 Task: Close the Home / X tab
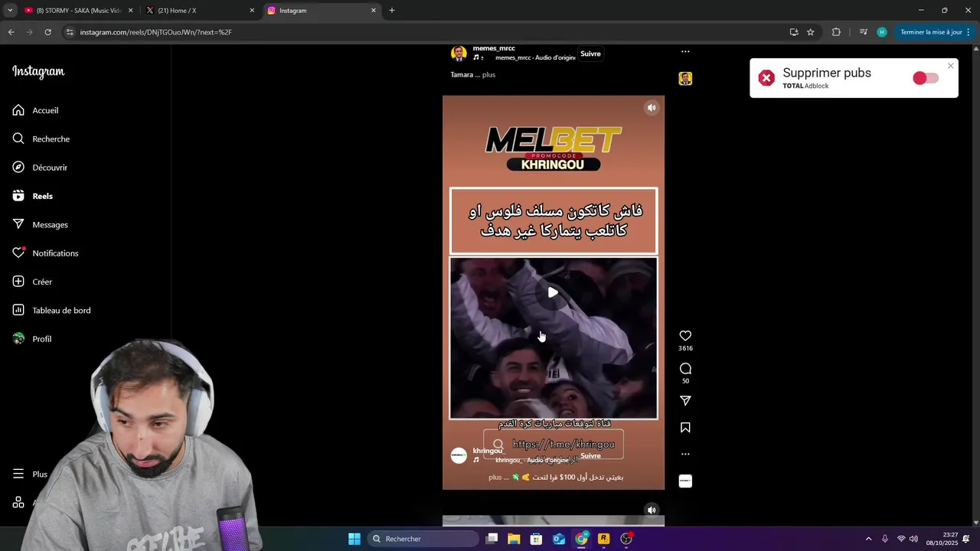click(252, 11)
